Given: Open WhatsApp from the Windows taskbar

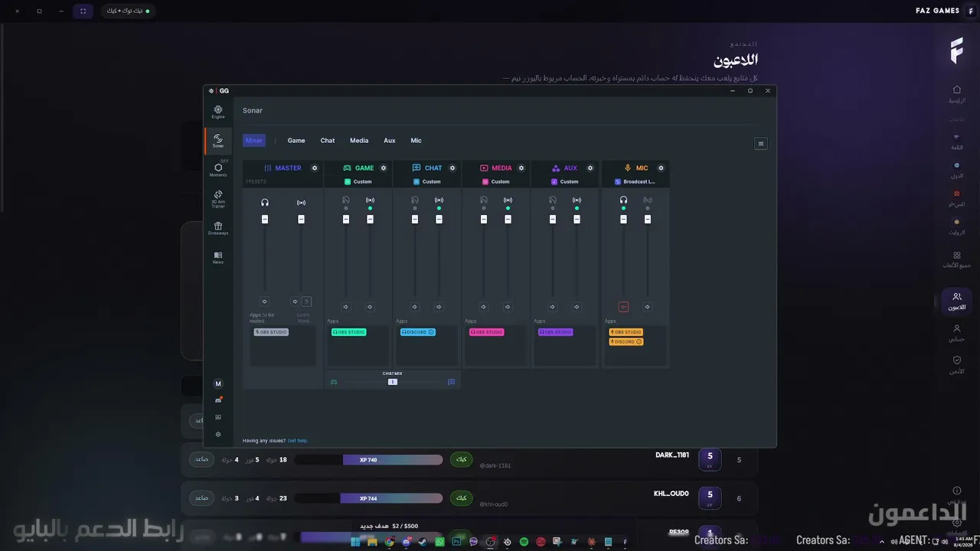Looking at the screenshot, I should coord(440,542).
